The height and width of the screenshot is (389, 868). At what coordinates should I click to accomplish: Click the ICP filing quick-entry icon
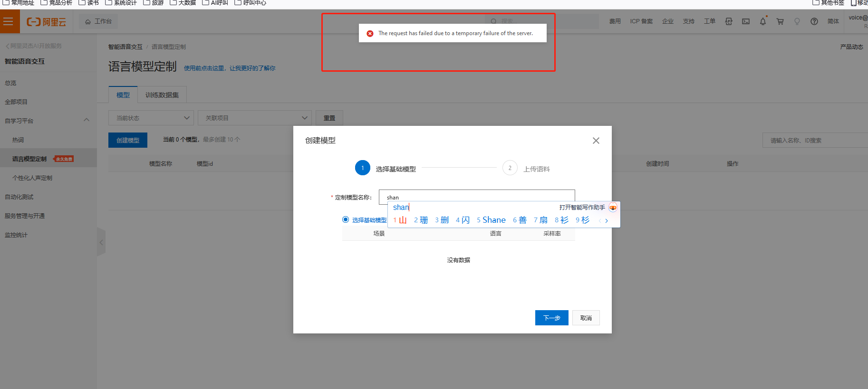pos(729,21)
